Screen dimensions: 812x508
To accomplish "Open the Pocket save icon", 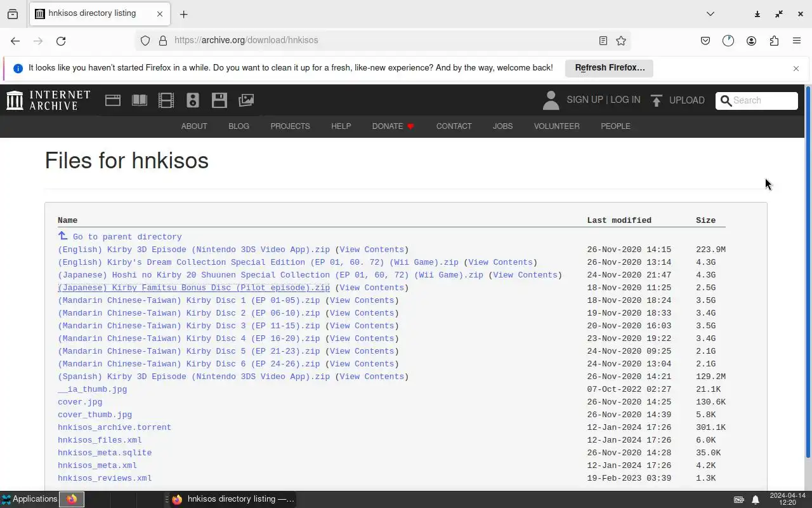I will coord(705,41).
